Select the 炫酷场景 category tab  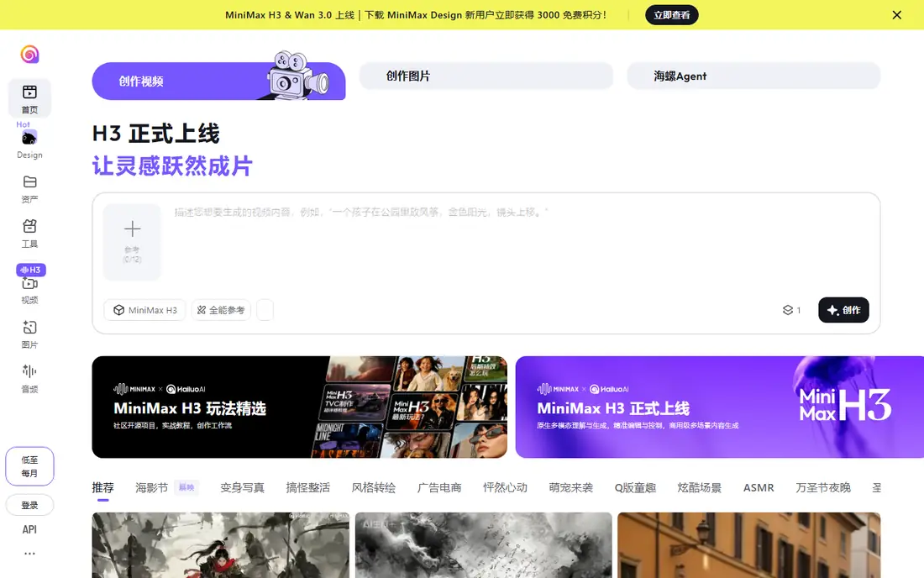[x=700, y=488]
